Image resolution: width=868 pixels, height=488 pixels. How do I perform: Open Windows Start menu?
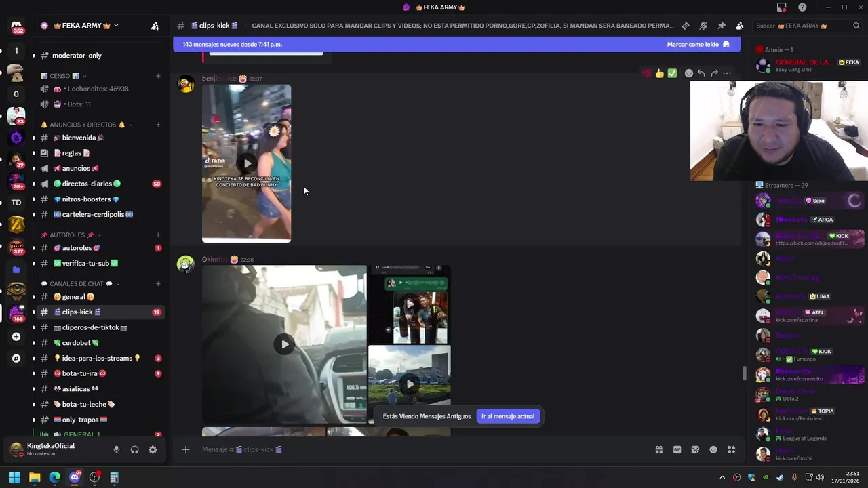(x=14, y=477)
